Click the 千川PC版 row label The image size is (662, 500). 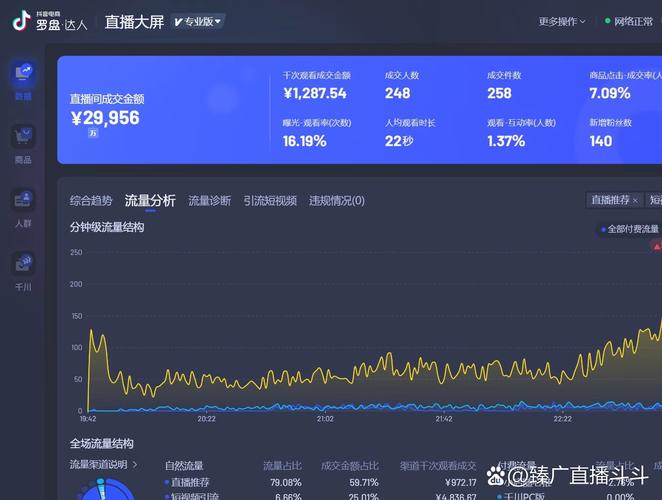[x=524, y=496]
